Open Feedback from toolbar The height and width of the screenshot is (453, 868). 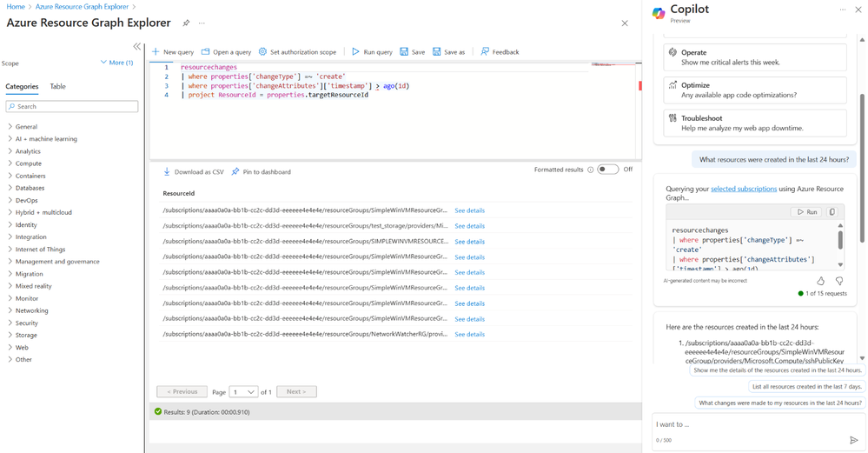pyautogui.click(x=500, y=51)
